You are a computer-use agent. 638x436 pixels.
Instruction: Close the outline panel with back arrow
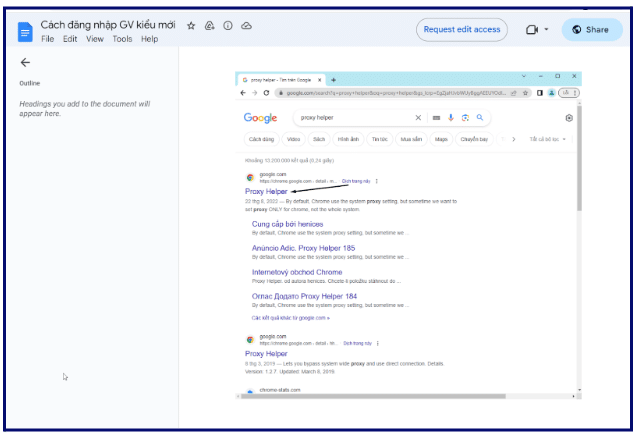point(25,62)
